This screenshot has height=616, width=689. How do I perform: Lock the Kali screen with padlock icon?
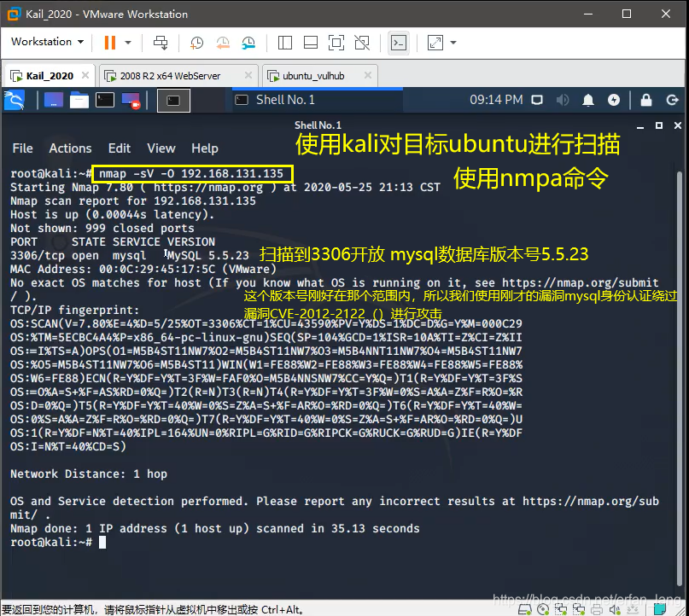[646, 100]
